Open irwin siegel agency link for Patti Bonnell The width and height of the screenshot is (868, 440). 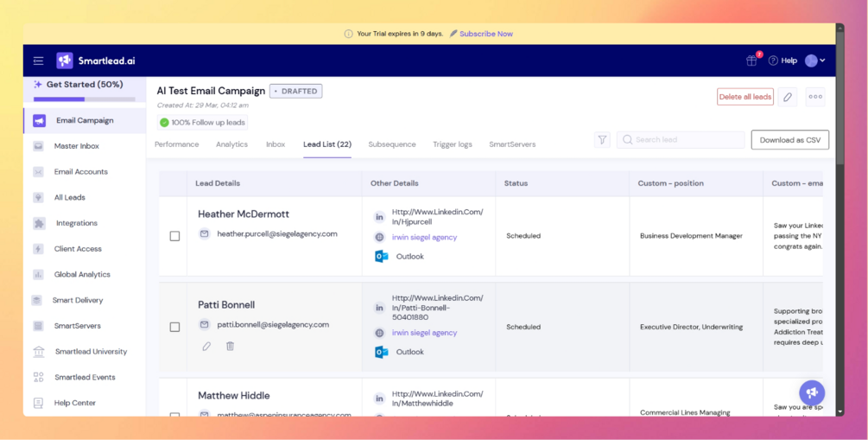[425, 333]
